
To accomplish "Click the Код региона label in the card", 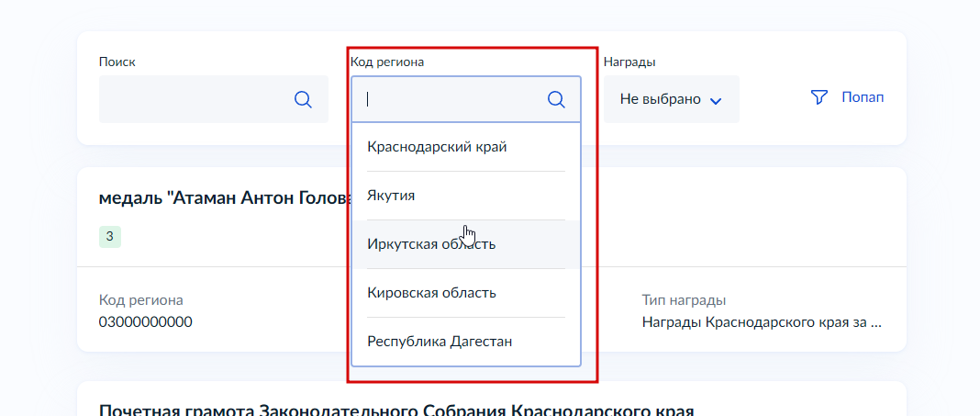I will point(140,300).
